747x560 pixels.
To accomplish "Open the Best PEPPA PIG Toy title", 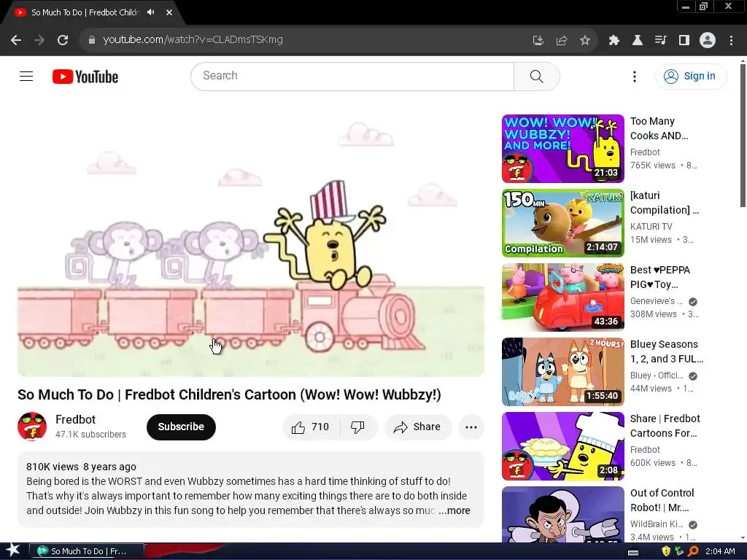I will tap(659, 277).
